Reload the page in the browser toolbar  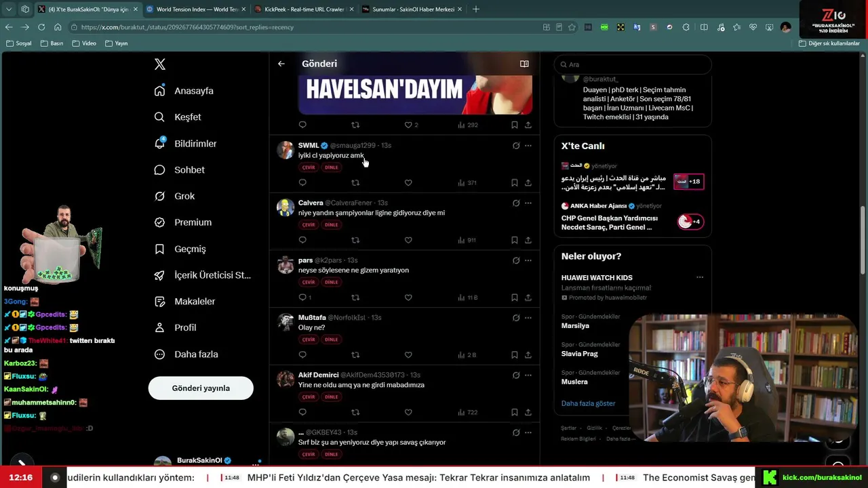[41, 27]
